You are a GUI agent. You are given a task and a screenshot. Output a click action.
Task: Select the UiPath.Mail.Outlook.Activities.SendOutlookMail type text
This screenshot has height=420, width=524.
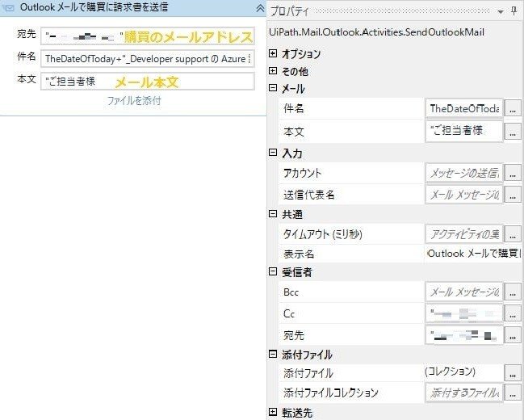(x=376, y=32)
